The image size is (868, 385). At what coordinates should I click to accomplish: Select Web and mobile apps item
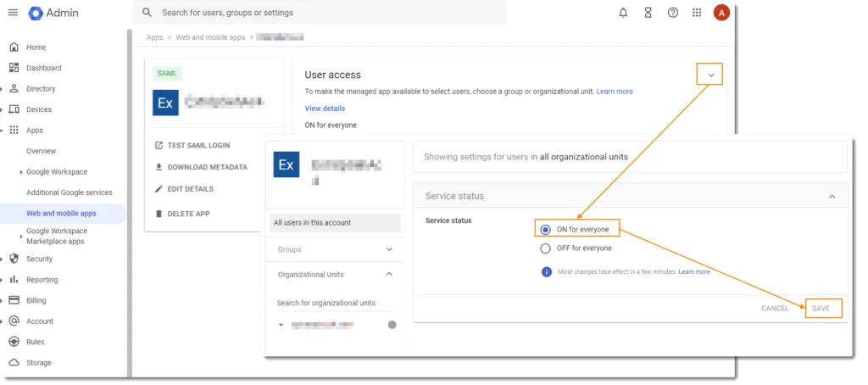[x=61, y=213]
